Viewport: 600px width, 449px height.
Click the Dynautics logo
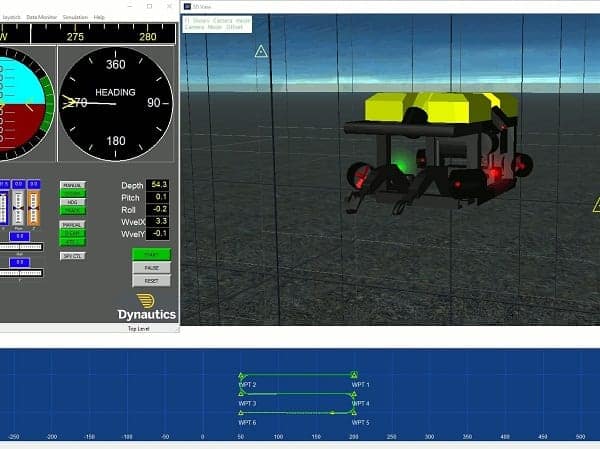147,307
